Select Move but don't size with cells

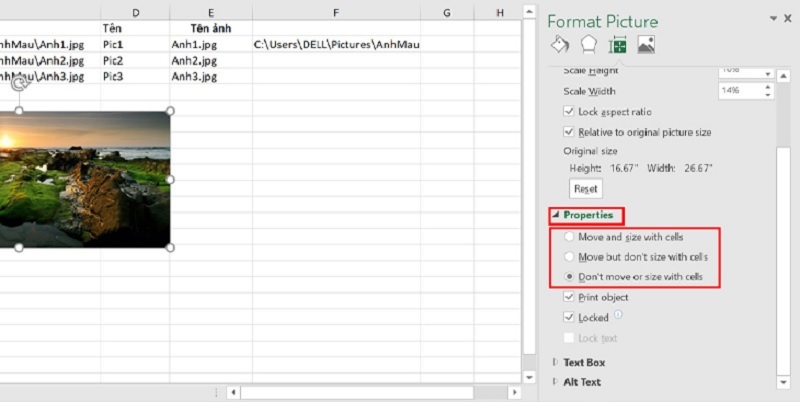tap(569, 257)
